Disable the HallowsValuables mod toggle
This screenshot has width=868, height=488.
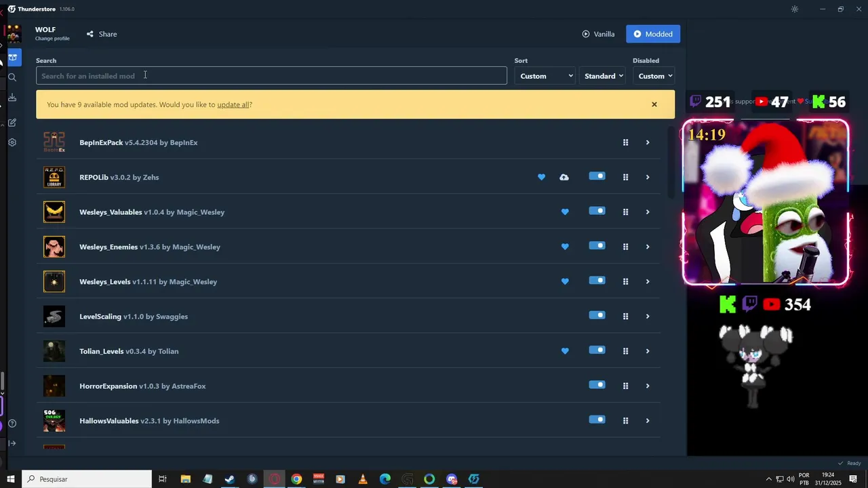point(597,420)
